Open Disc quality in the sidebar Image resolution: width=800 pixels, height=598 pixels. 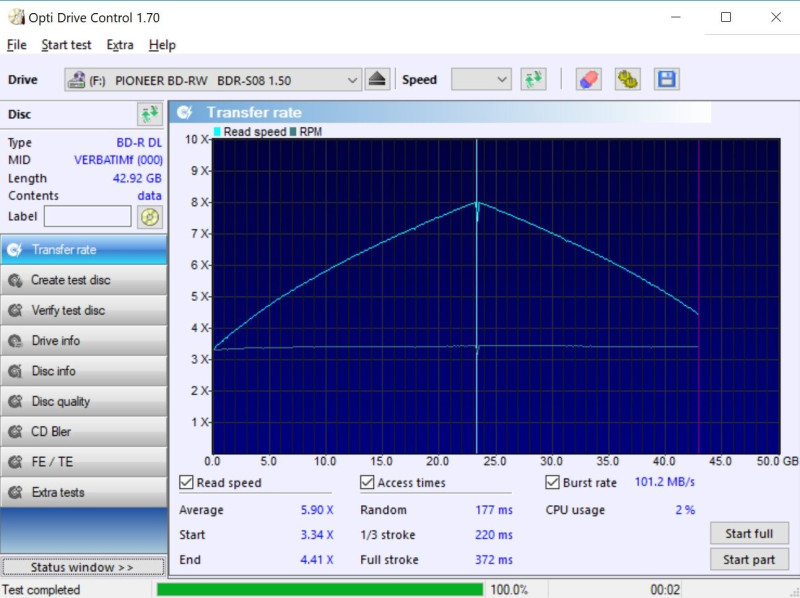coord(84,402)
